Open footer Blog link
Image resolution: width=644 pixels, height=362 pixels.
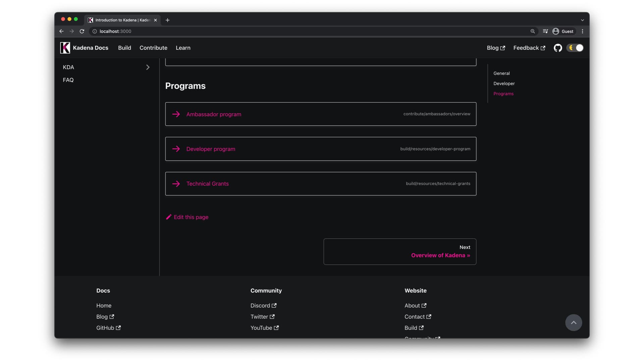[x=105, y=317]
